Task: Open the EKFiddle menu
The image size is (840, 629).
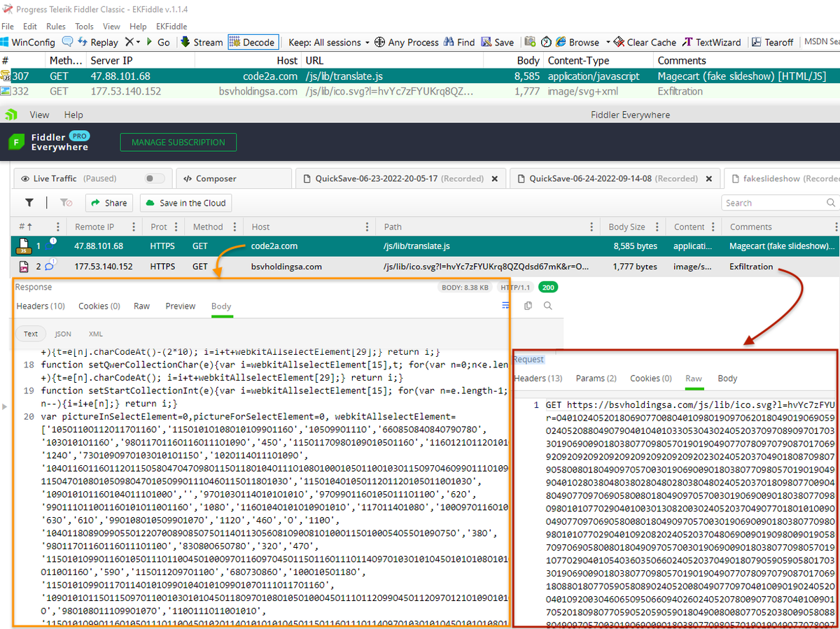Action: (x=171, y=26)
